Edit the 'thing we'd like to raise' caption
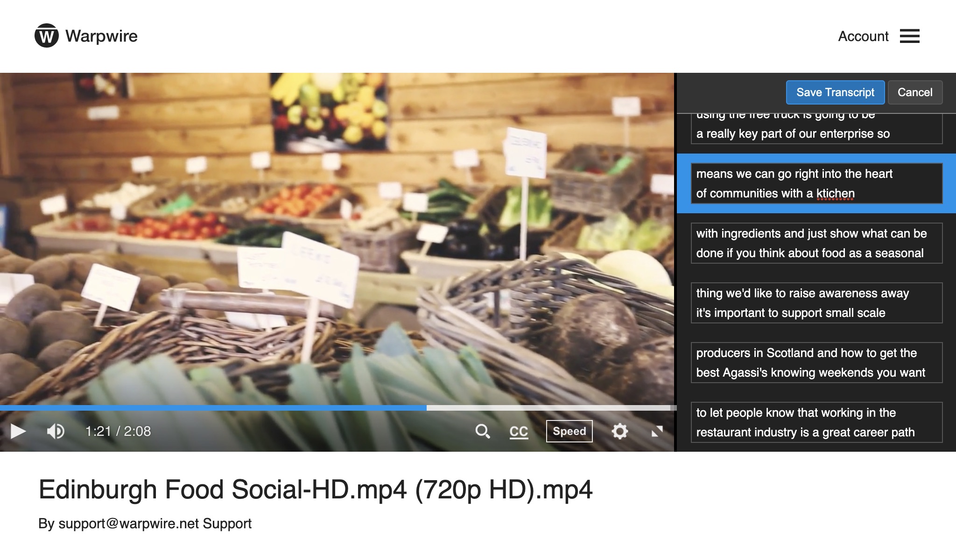Viewport: 956px width, 560px height. 816,303
